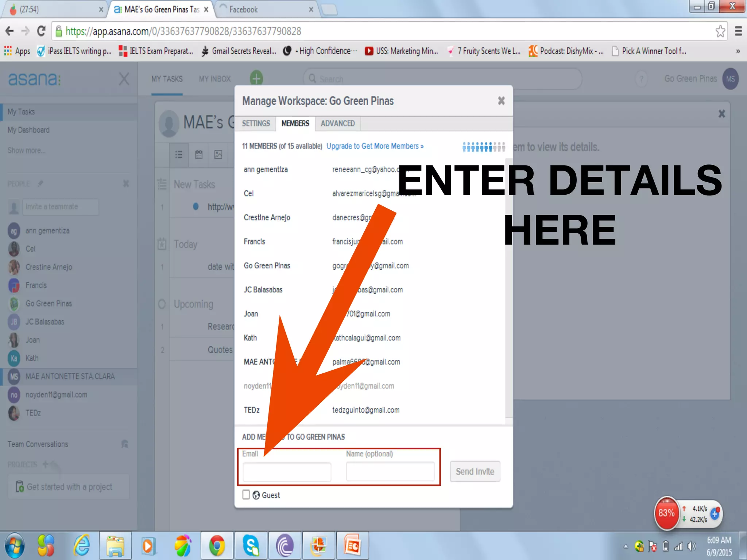Open Chrome from the taskbar

217,546
